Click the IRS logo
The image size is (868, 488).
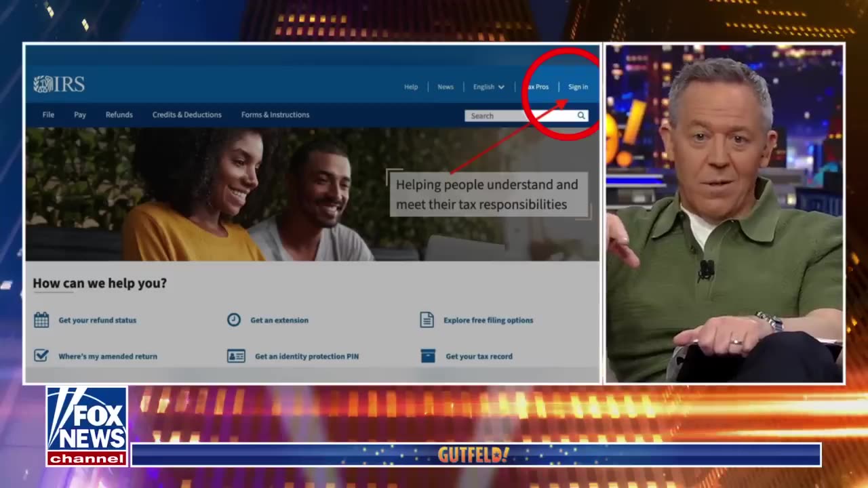pos(59,85)
